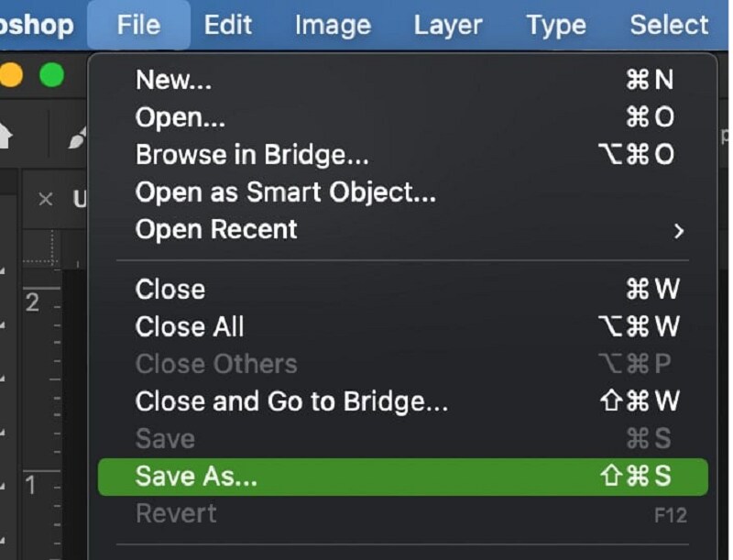This screenshot has width=733, height=560.
Task: Open the Image menu
Action: coord(331,25)
